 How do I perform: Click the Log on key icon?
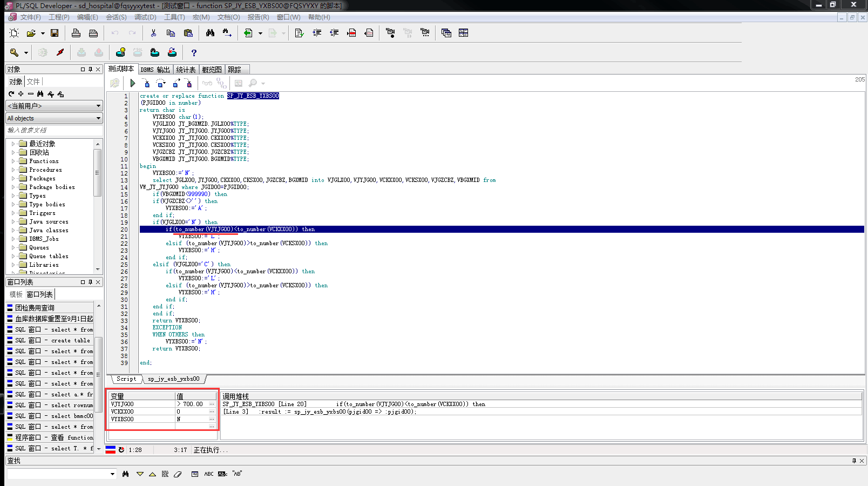(15, 52)
